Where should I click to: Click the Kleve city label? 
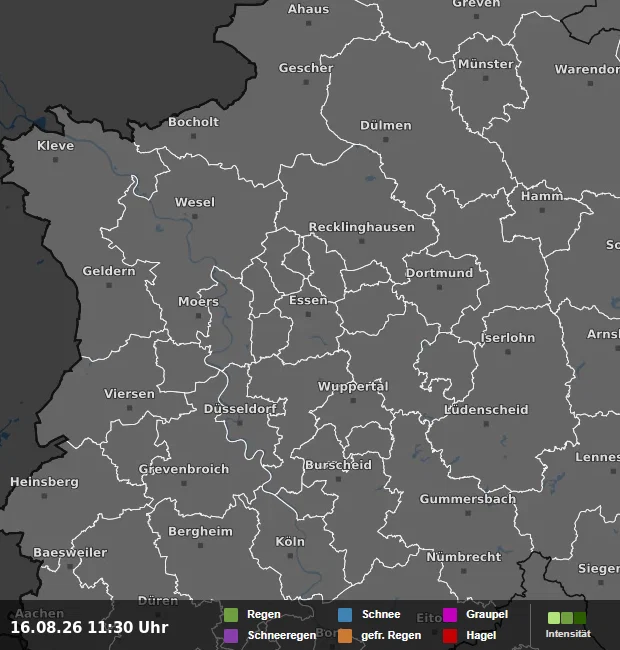coord(56,146)
